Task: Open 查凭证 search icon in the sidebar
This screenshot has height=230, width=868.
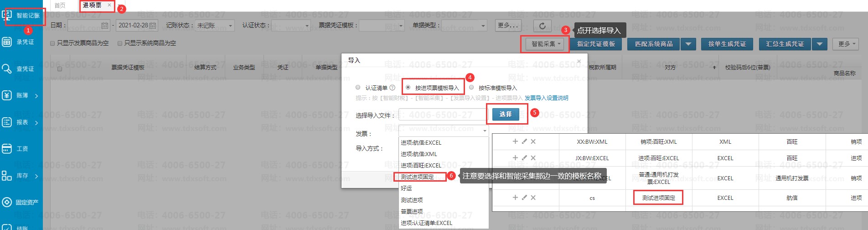Action: click(x=7, y=69)
